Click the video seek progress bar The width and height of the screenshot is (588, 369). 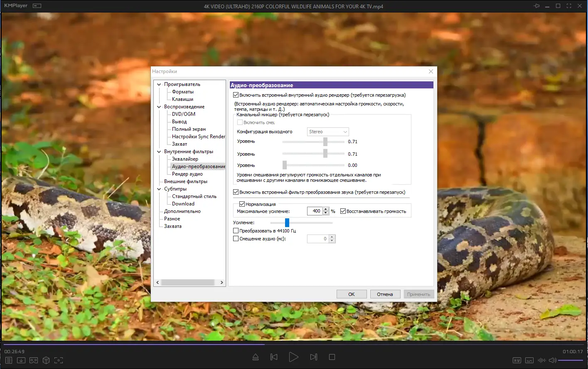294,344
